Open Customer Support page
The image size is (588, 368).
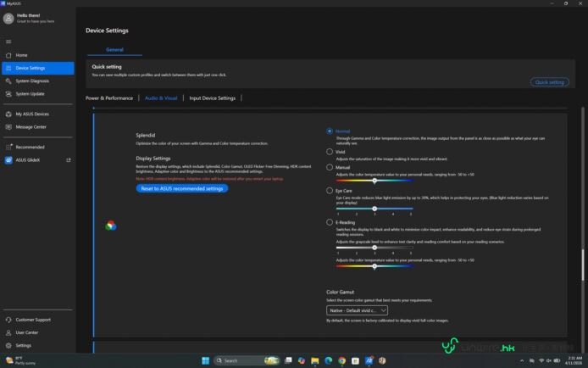[38, 320]
